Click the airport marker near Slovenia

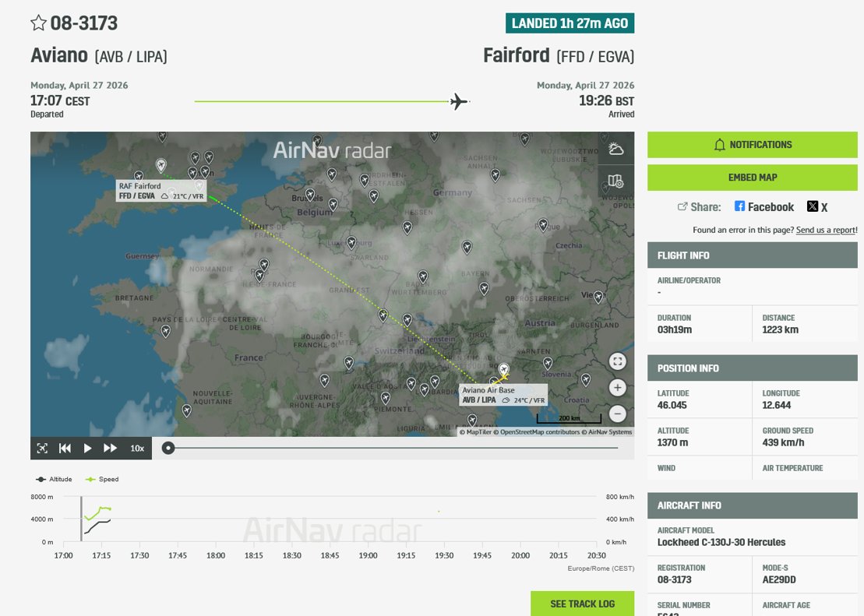(548, 363)
